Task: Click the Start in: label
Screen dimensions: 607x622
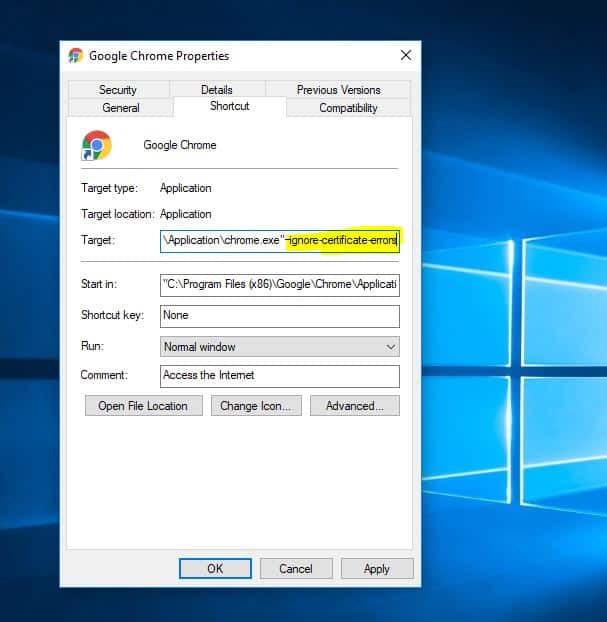Action: click(x=99, y=284)
